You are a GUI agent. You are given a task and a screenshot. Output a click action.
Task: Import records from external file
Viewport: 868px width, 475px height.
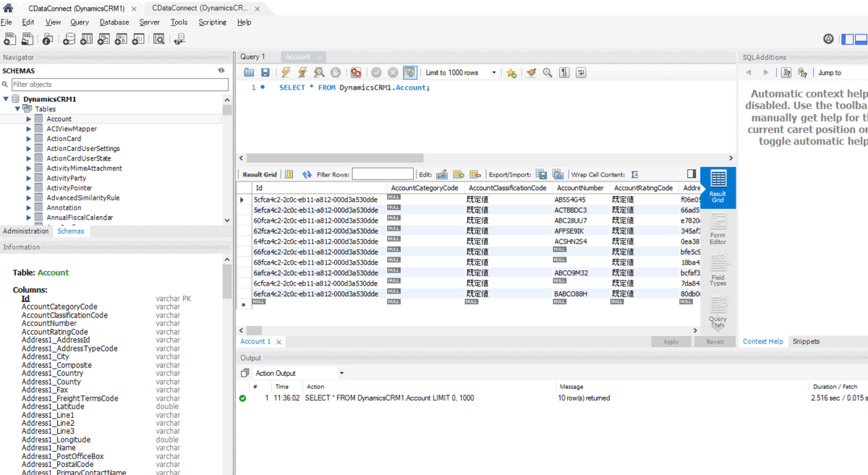[x=558, y=174]
